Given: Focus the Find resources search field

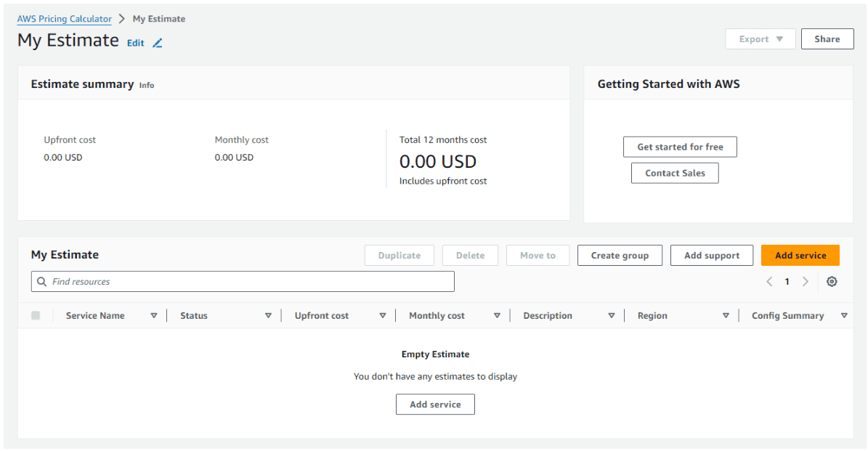Looking at the screenshot, I should (243, 282).
